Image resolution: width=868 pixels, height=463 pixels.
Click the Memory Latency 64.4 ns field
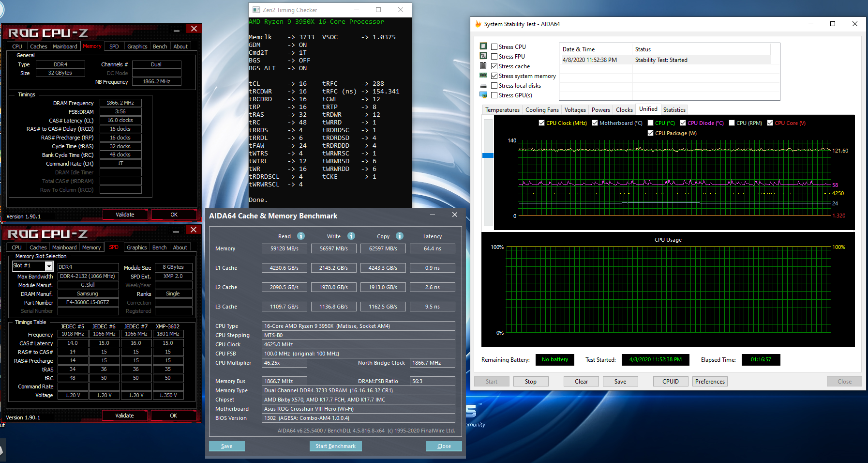432,248
